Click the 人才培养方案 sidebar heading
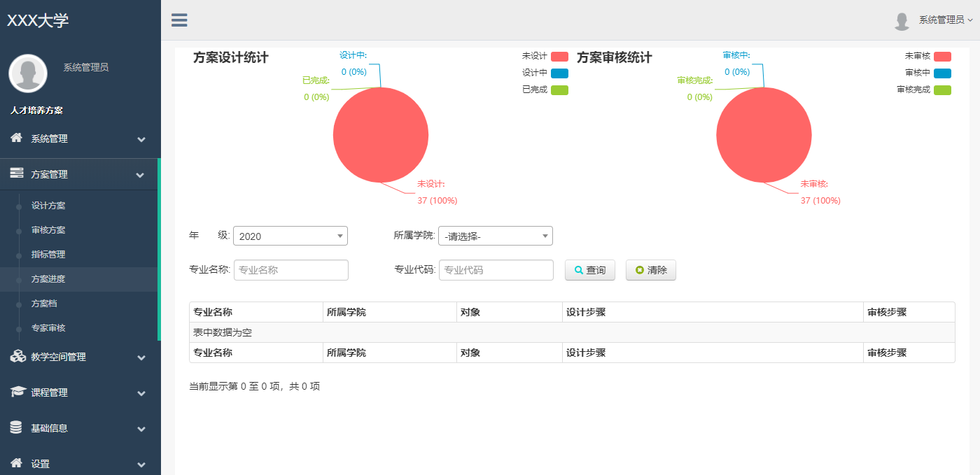Screen dimensions: 980x475 click(x=37, y=111)
